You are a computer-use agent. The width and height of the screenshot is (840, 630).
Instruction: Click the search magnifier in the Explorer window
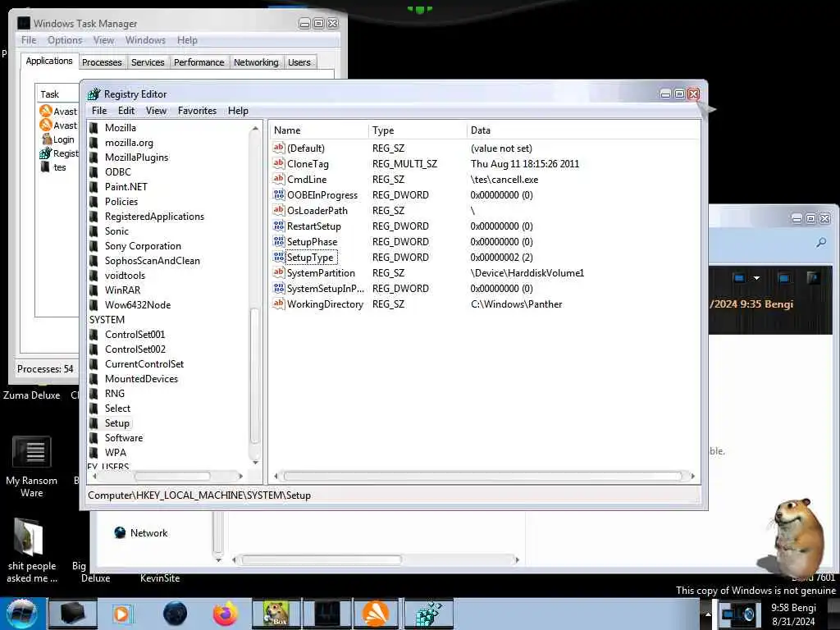(x=820, y=243)
